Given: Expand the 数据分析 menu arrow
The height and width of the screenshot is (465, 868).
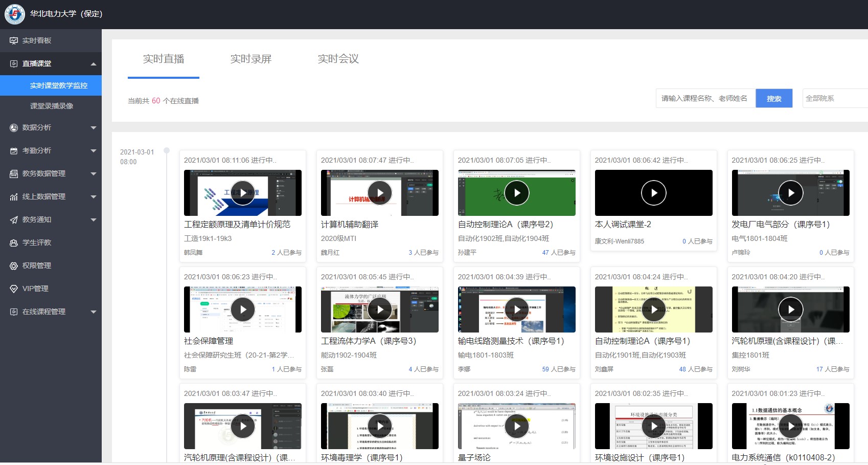Looking at the screenshot, I should click(94, 128).
